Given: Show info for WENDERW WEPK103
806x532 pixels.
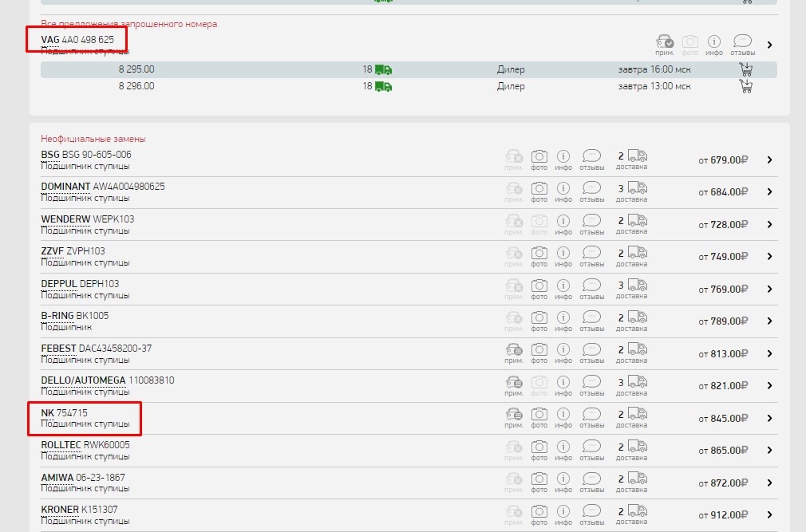Looking at the screenshot, I should 563,225.
